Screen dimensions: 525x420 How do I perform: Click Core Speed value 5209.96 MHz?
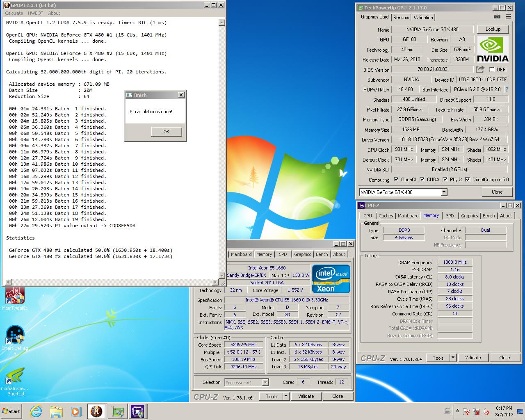[244, 345]
